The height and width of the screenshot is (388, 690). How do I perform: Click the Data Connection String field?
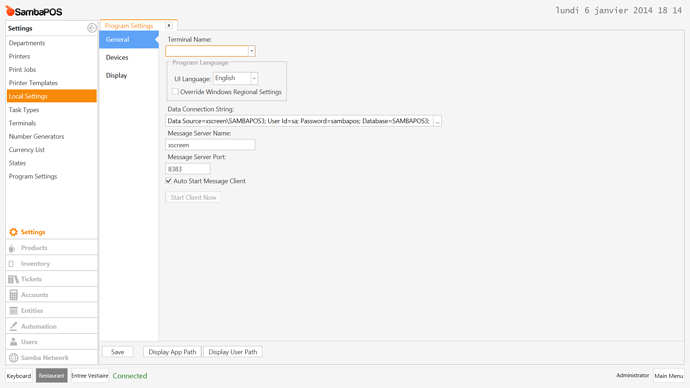pyautogui.click(x=299, y=121)
